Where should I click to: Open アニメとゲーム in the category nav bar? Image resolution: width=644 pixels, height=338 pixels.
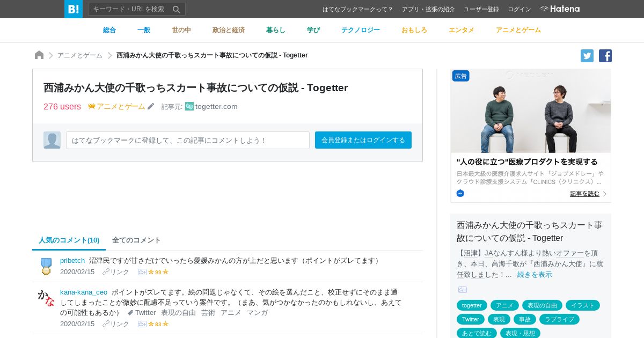click(x=518, y=30)
